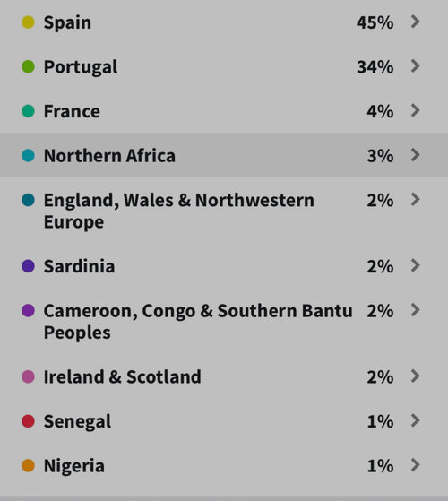
Task: Click the orange Nigeria color dot
Action: pyautogui.click(x=28, y=465)
